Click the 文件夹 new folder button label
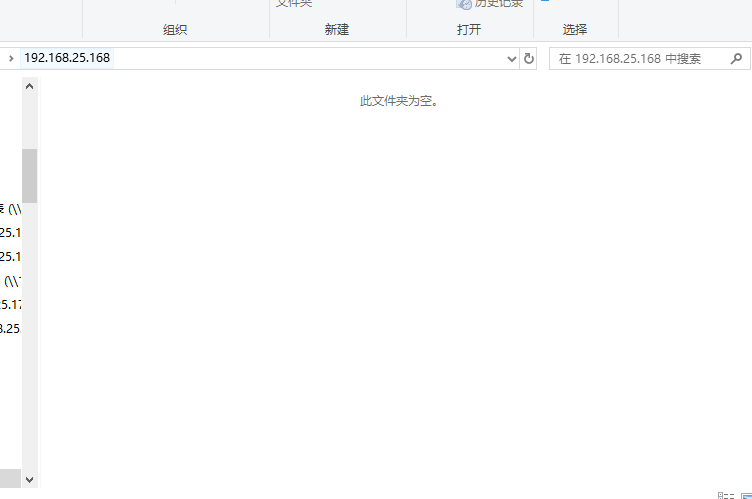This screenshot has height=499, width=752. (294, 3)
